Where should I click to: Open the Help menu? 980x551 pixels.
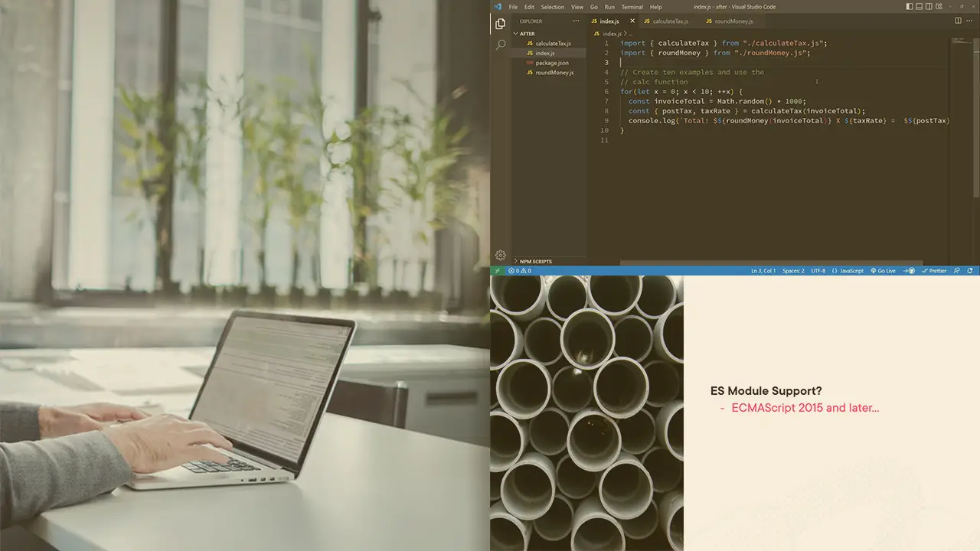pyautogui.click(x=656, y=7)
